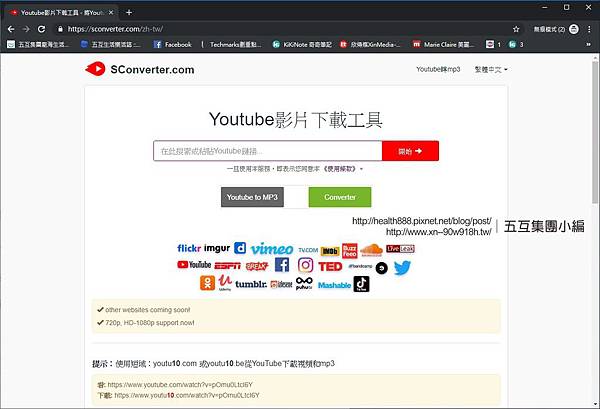Open the Marie Claire bookmark
Screen dimensions: 600x409
[443, 44]
